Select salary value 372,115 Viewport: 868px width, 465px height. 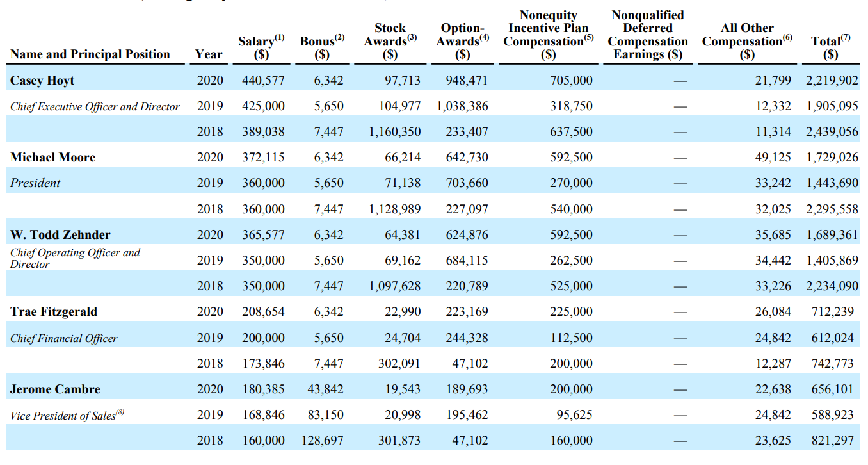point(263,158)
